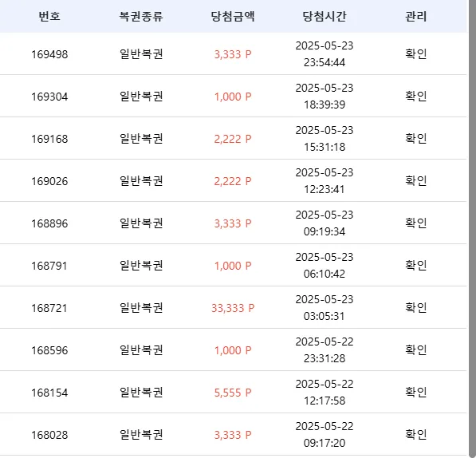Open 확인 link for ticket 168896
Image resolution: width=476 pixels, height=458 pixels.
point(416,223)
